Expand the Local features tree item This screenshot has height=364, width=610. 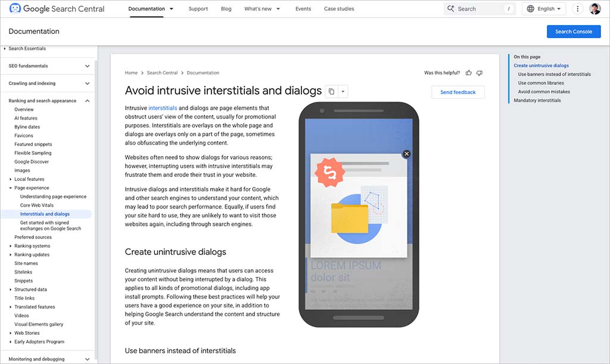coord(11,179)
